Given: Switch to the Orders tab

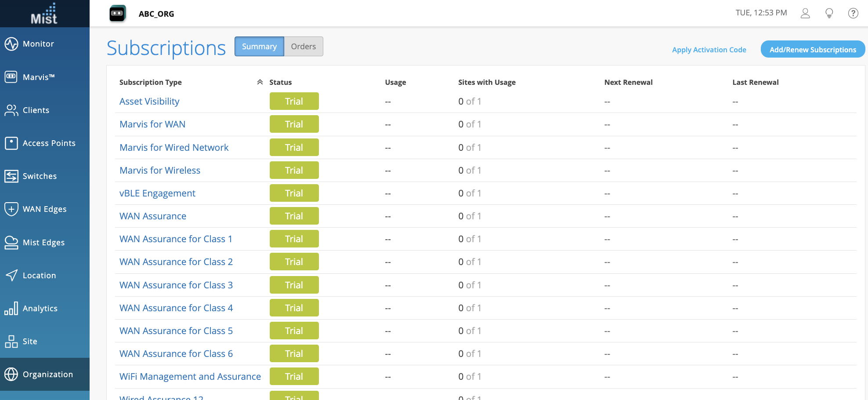Looking at the screenshot, I should tap(303, 47).
